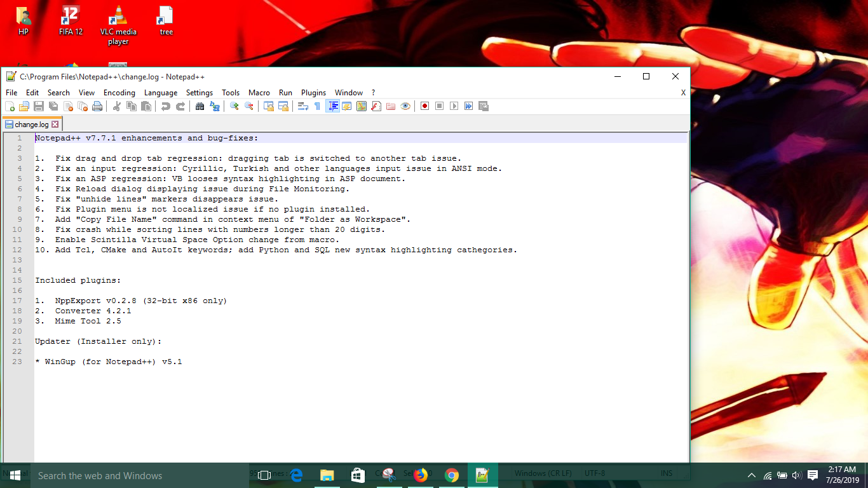Open the Encoding menu
This screenshot has height=488, width=868.
point(119,93)
